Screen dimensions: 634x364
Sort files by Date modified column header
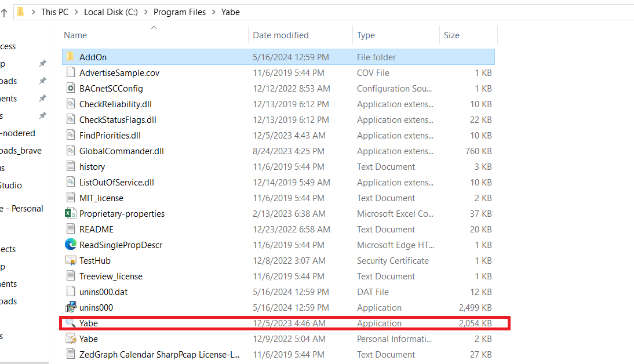click(280, 35)
